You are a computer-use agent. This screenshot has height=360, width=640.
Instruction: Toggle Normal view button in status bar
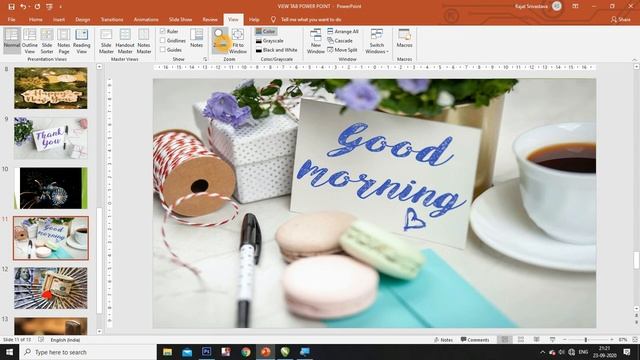(505, 340)
